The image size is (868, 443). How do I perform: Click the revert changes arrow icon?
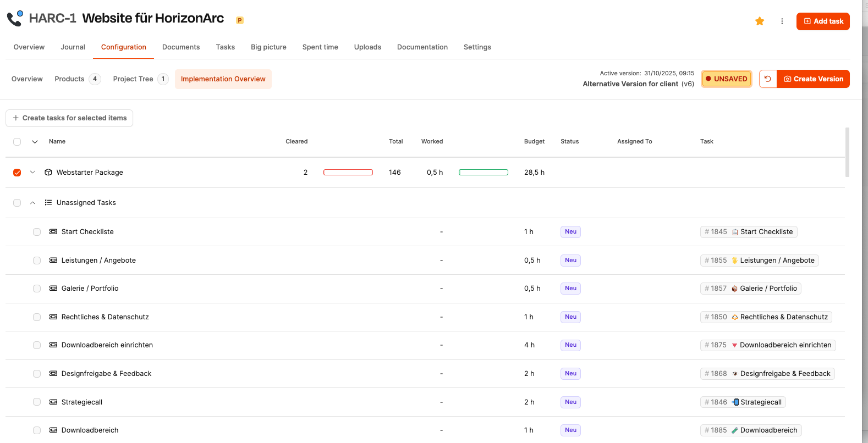(x=768, y=79)
